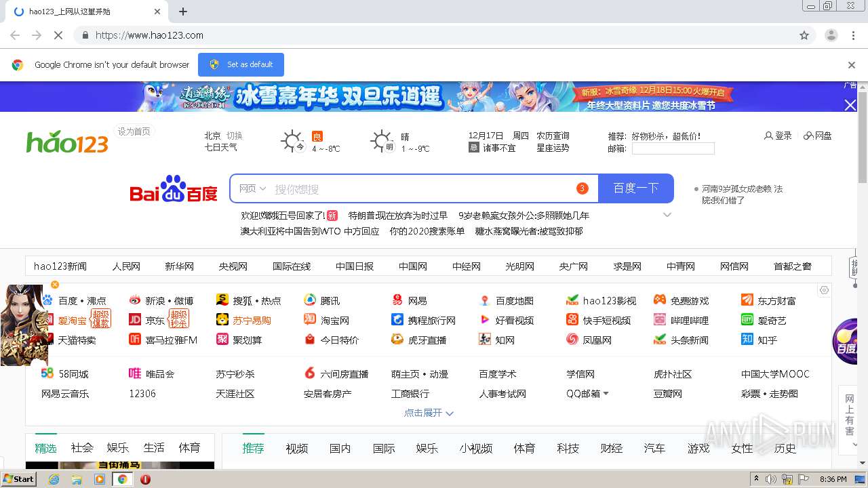This screenshot has width=868, height=488.
Task: Open the NetEase site icon
Action: (397, 300)
